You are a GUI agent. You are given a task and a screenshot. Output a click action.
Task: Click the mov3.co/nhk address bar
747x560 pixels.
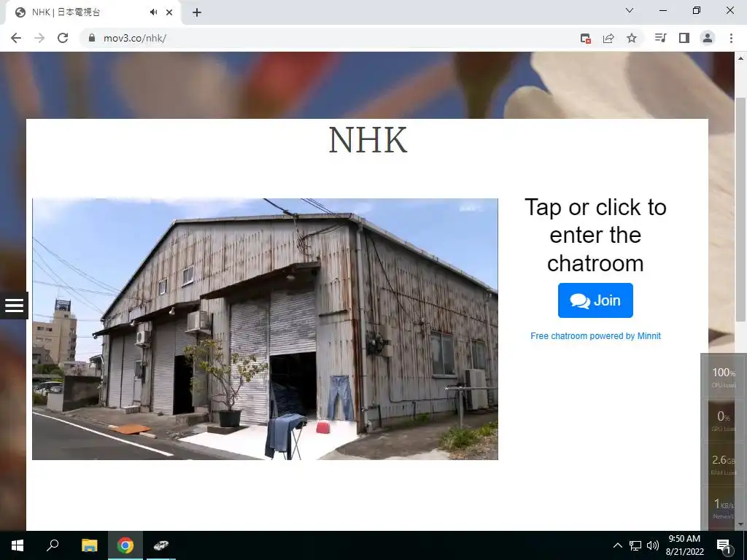[329, 38]
